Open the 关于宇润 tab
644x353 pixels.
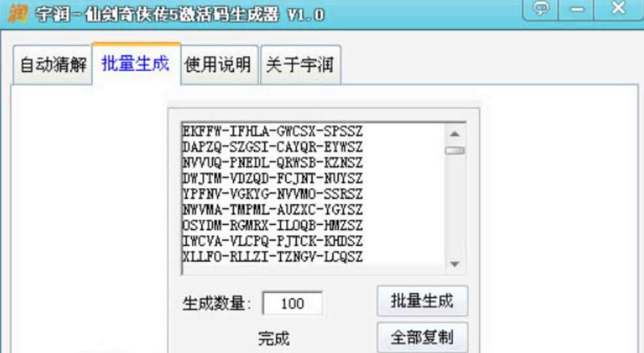pyautogui.click(x=300, y=65)
